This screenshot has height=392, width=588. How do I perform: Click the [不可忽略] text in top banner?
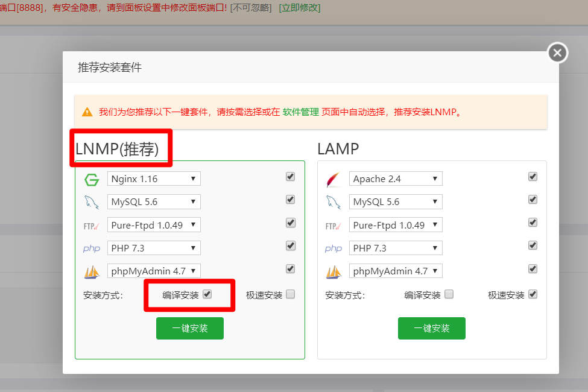pos(251,8)
